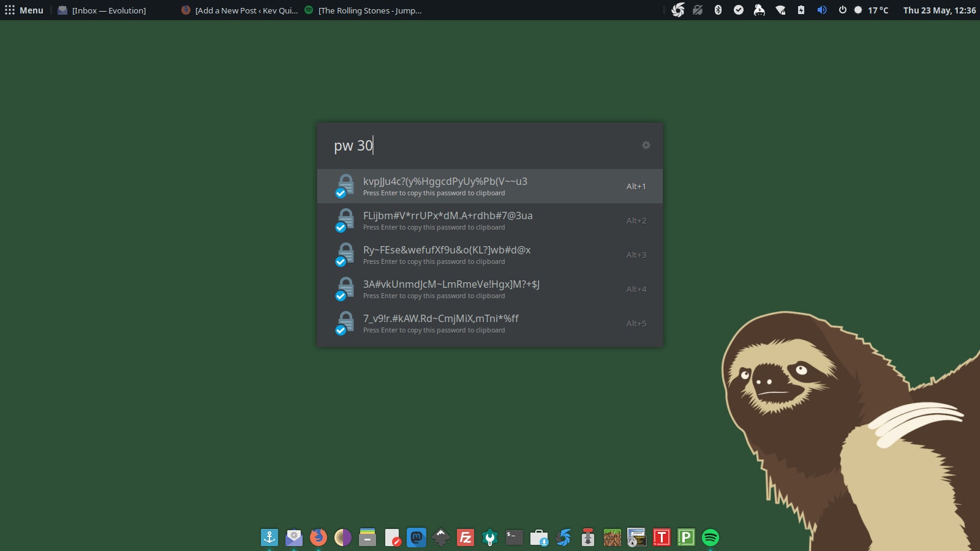Open the Mastodon app in the dock
The width and height of the screenshot is (980, 551).
tap(416, 538)
